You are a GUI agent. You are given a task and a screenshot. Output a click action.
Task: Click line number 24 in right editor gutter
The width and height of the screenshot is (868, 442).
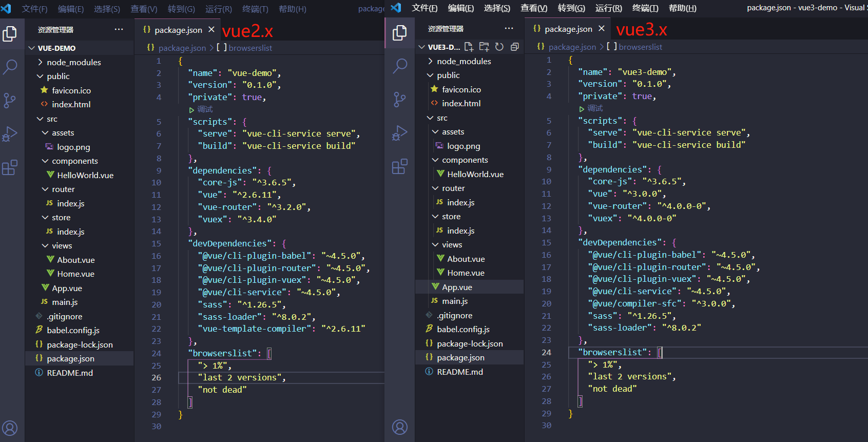546,352
